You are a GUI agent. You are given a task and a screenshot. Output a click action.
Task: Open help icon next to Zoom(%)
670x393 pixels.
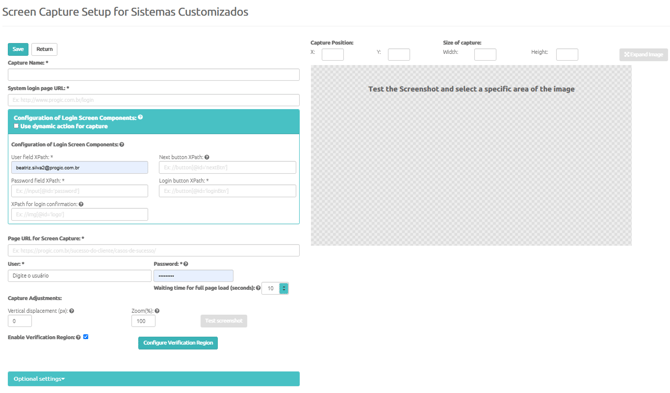point(157,311)
